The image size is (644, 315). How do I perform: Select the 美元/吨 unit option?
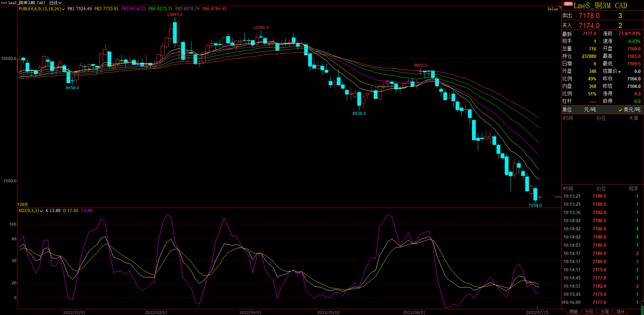[x=630, y=109]
